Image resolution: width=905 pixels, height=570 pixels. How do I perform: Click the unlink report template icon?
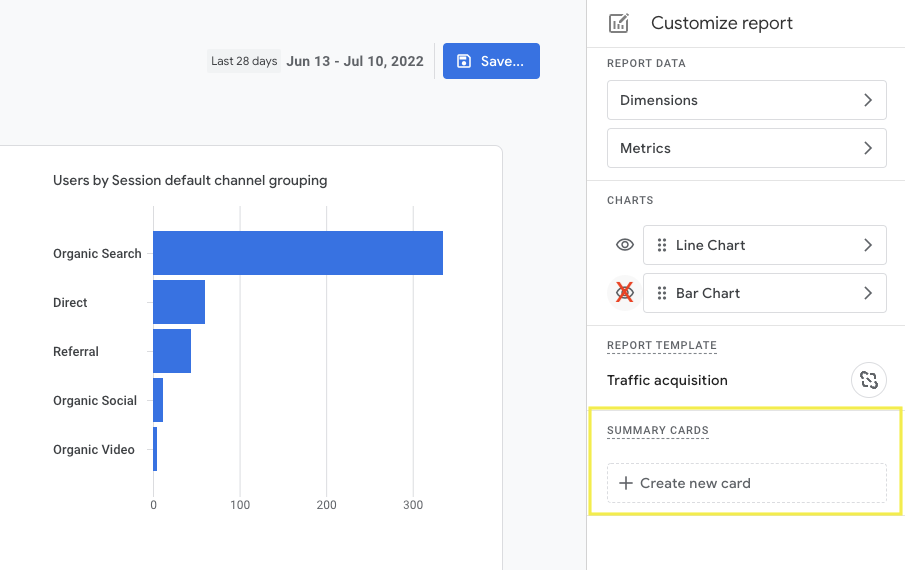coord(868,380)
